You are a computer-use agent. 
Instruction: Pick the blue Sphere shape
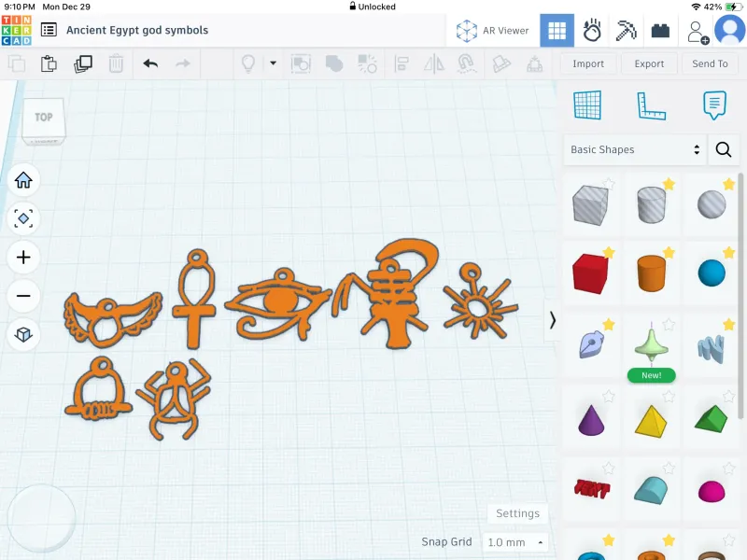pyautogui.click(x=712, y=273)
